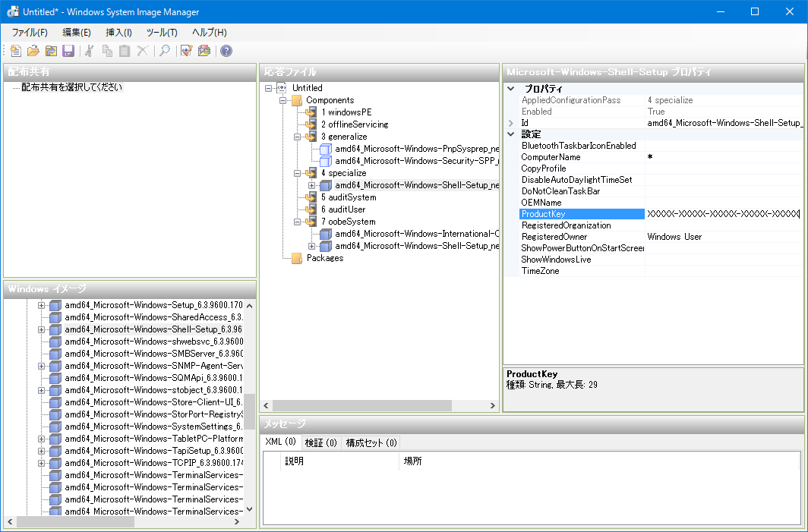The width and height of the screenshot is (808, 532).
Task: Select amd64_Microsoft-Windows-Store-Client-UI in Windows image
Action: tap(153, 402)
